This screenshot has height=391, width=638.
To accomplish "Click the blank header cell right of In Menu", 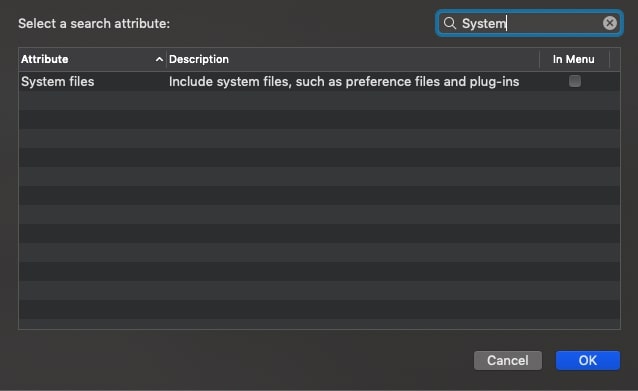I will 615,59.
